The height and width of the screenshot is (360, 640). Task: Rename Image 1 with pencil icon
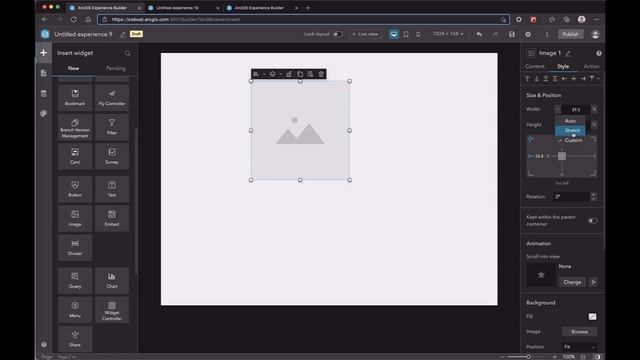coord(568,53)
